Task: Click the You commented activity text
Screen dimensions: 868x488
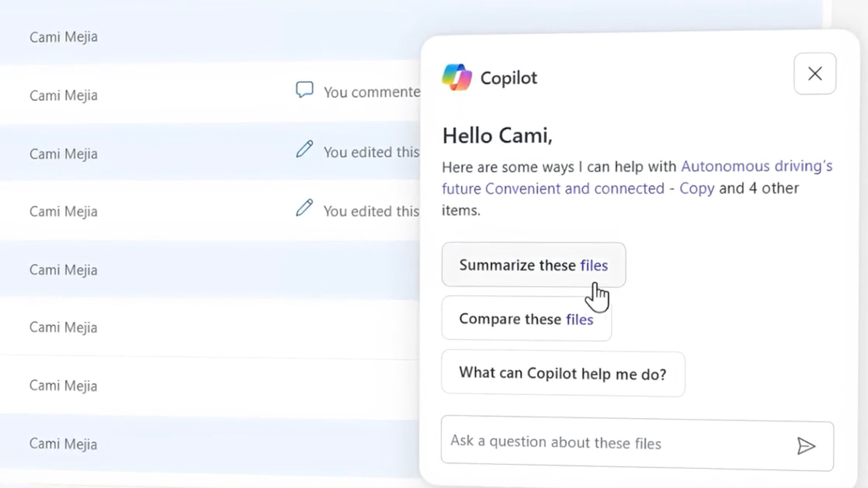Action: coord(372,92)
